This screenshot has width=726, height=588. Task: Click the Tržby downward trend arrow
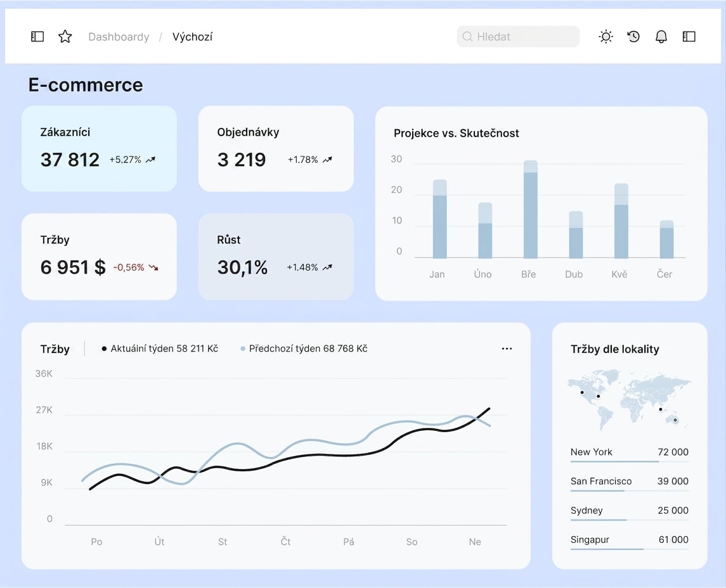[x=153, y=267]
